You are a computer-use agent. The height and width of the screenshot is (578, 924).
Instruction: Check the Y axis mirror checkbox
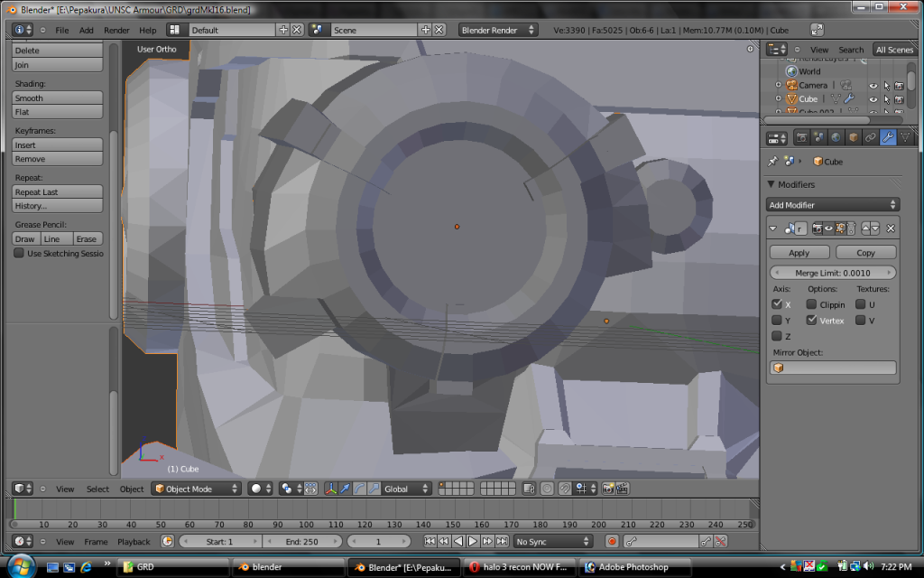(777, 321)
